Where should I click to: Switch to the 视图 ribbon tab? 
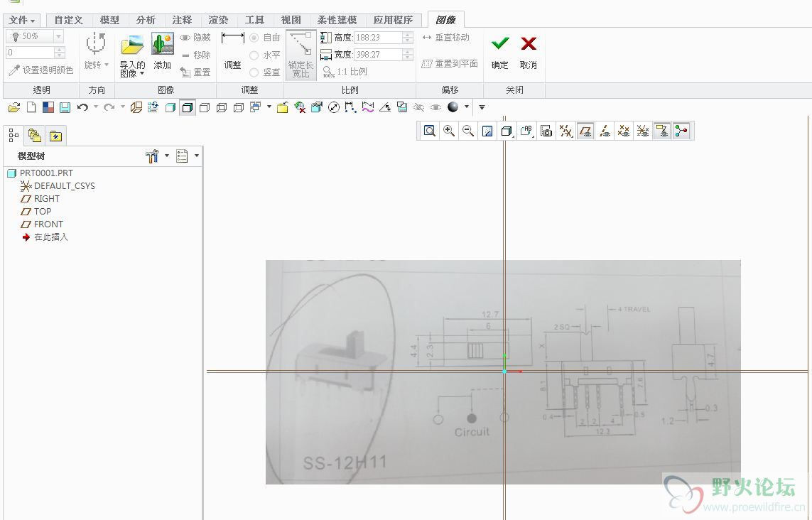coord(291,20)
